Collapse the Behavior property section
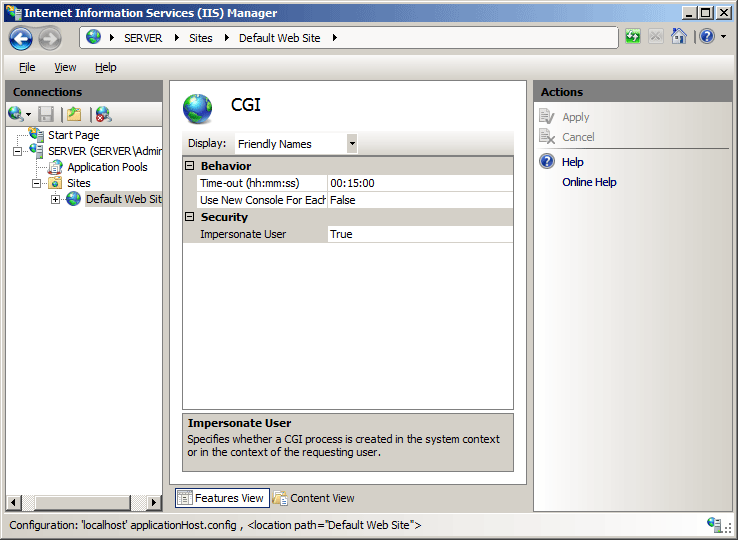The height and width of the screenshot is (540, 738). (x=190, y=166)
